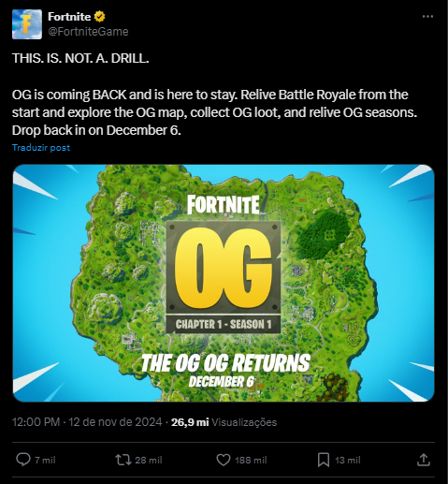This screenshot has width=448, height=484.
Task: Click the 188 mil likes count
Action: click(251, 460)
